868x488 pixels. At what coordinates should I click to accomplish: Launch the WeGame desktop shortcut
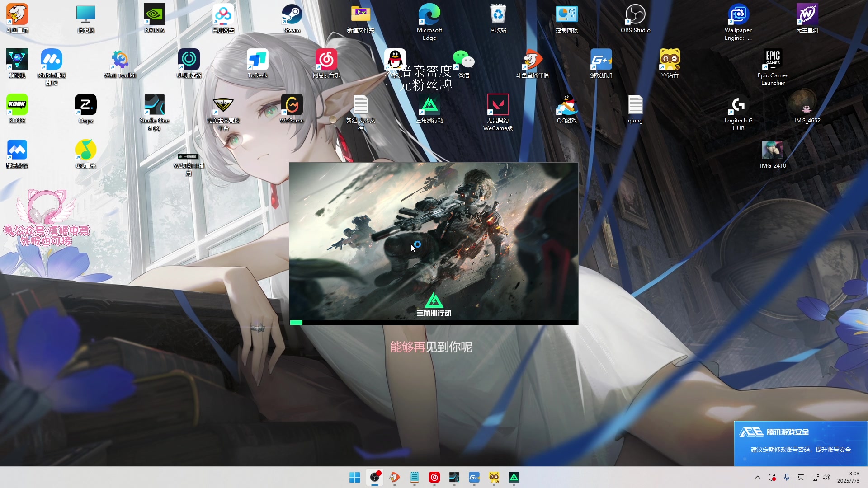[292, 108]
